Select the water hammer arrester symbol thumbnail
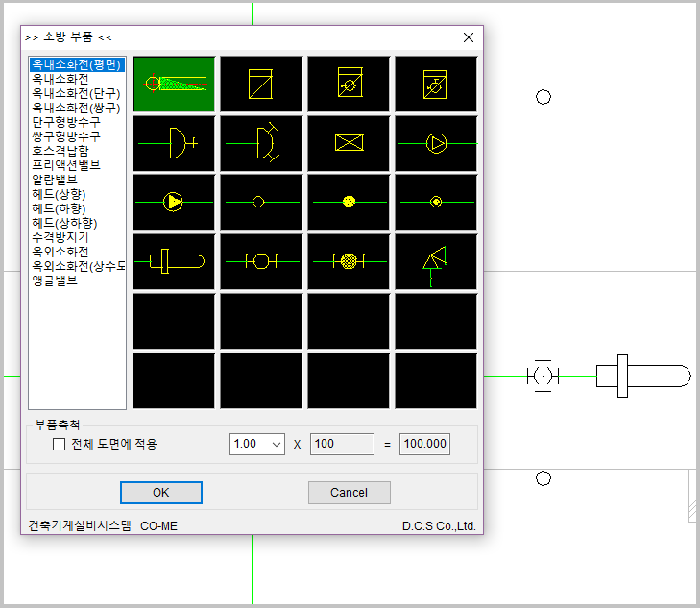The height and width of the screenshot is (608, 700). 174,260
